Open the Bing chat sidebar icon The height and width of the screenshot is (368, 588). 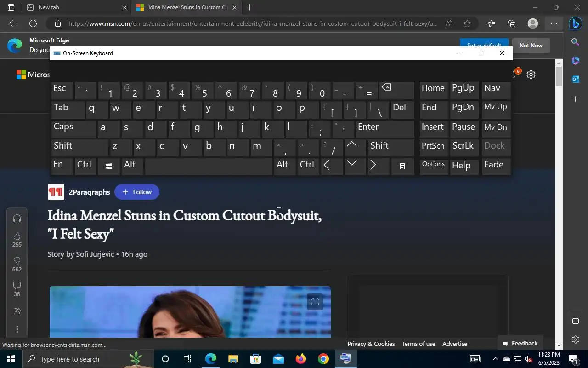click(575, 23)
